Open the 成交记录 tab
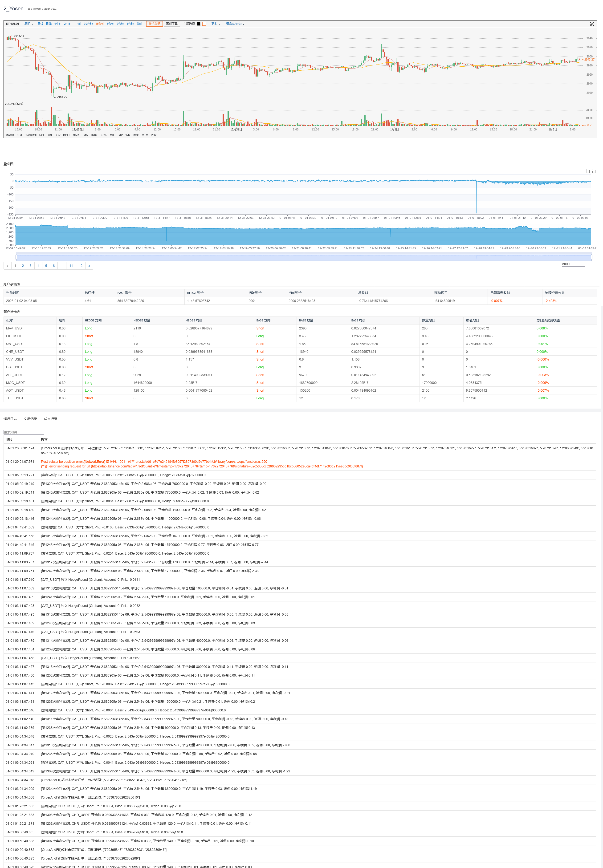Screen dimensions: 603x868 (51, 419)
